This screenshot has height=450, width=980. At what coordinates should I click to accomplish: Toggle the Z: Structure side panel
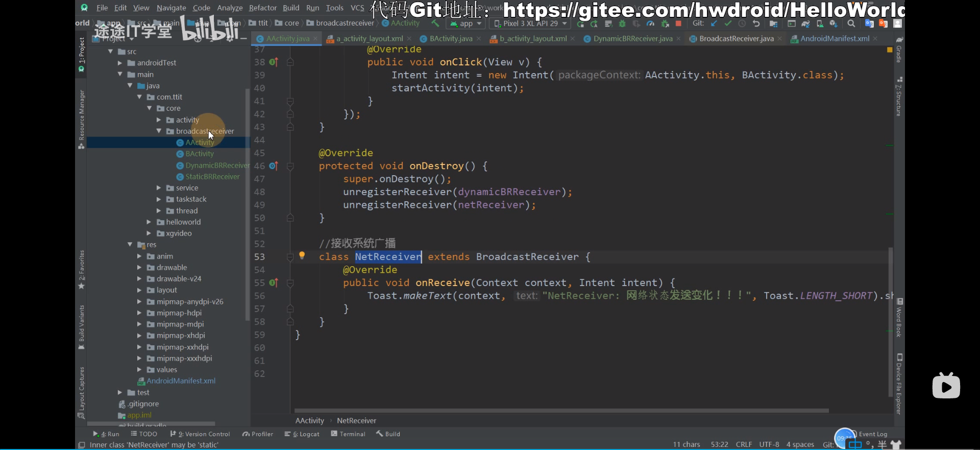pyautogui.click(x=899, y=97)
